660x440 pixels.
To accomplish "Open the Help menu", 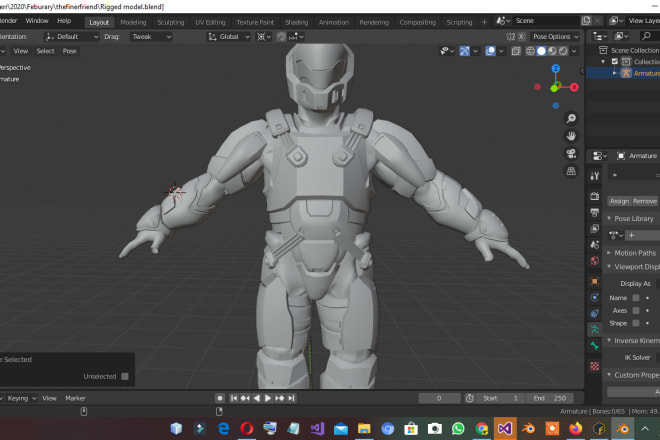I will coord(64,21).
